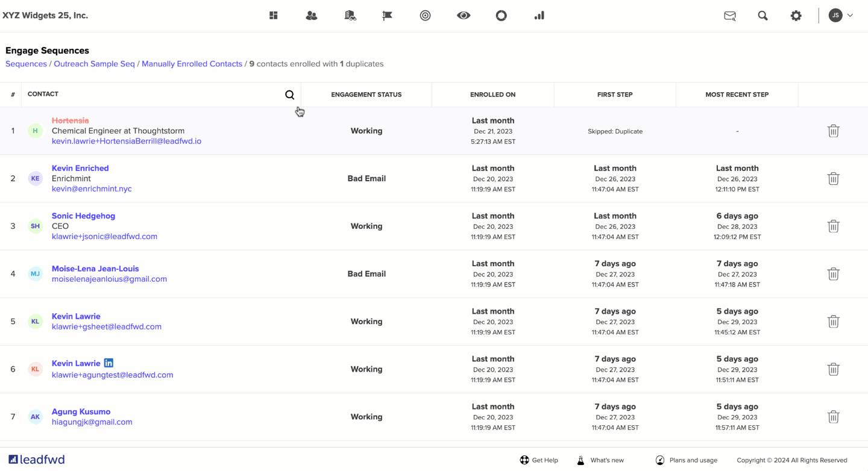Click the leadfwd logo in the footer
Viewport: 868px width, 471px height.
pyautogui.click(x=37, y=460)
